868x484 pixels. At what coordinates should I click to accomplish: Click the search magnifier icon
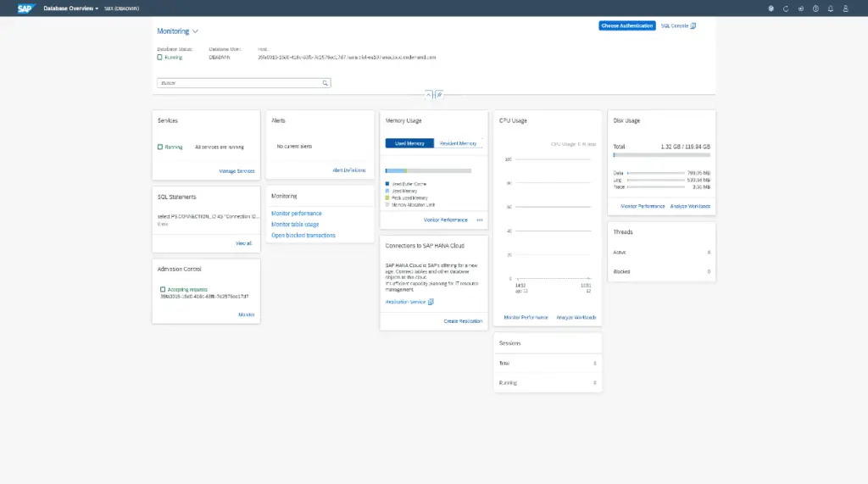pyautogui.click(x=325, y=83)
